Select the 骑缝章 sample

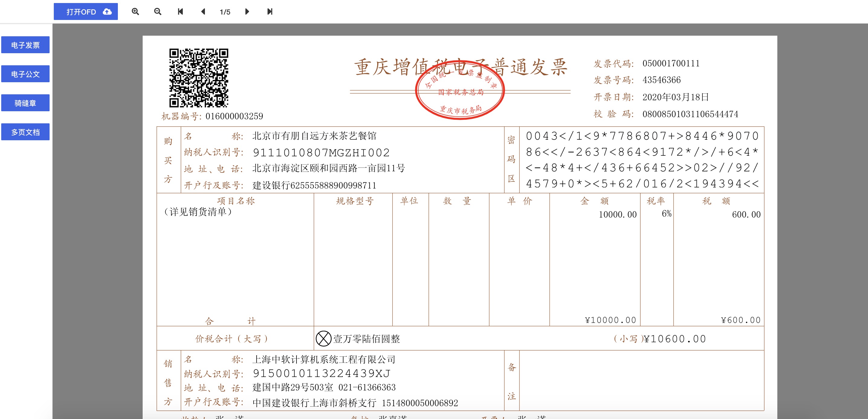[25, 103]
